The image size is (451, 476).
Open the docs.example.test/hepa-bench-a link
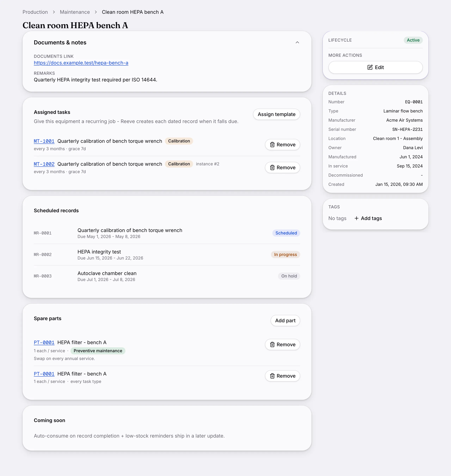81,63
